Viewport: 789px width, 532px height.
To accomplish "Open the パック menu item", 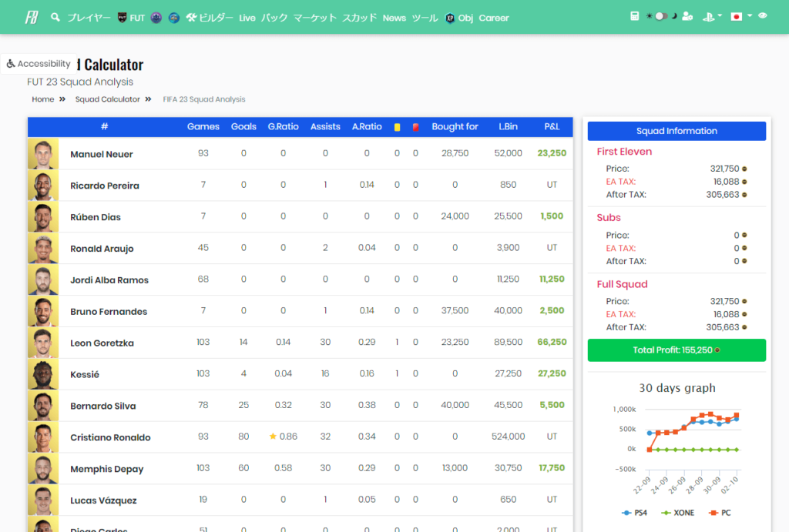I will coord(274,18).
